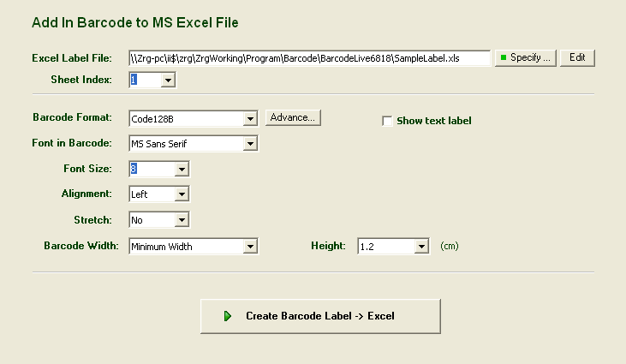Image resolution: width=626 pixels, height=364 pixels.
Task: Click the Height 1.2 value field
Action: click(386, 247)
